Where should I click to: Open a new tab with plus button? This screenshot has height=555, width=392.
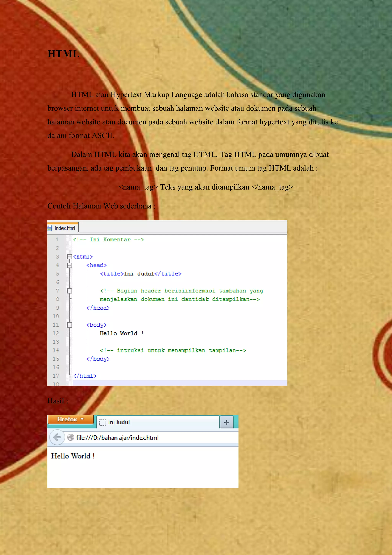pyautogui.click(x=227, y=422)
